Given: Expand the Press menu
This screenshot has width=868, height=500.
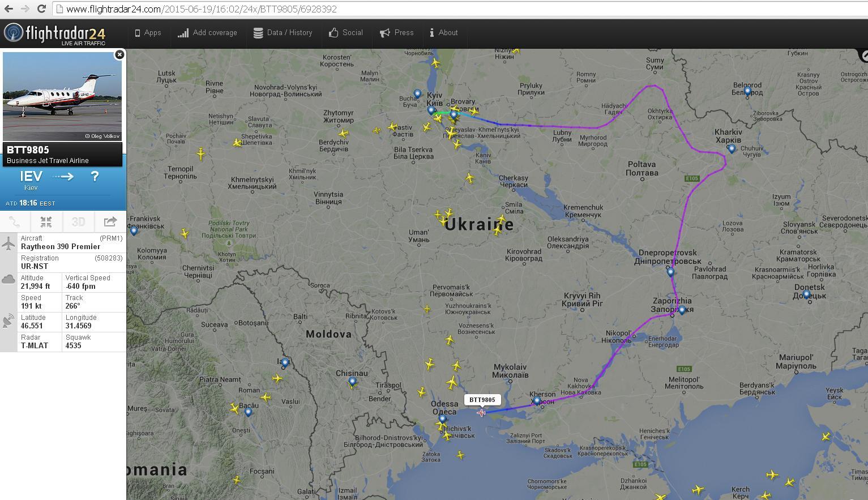Looking at the screenshot, I should pos(396,33).
